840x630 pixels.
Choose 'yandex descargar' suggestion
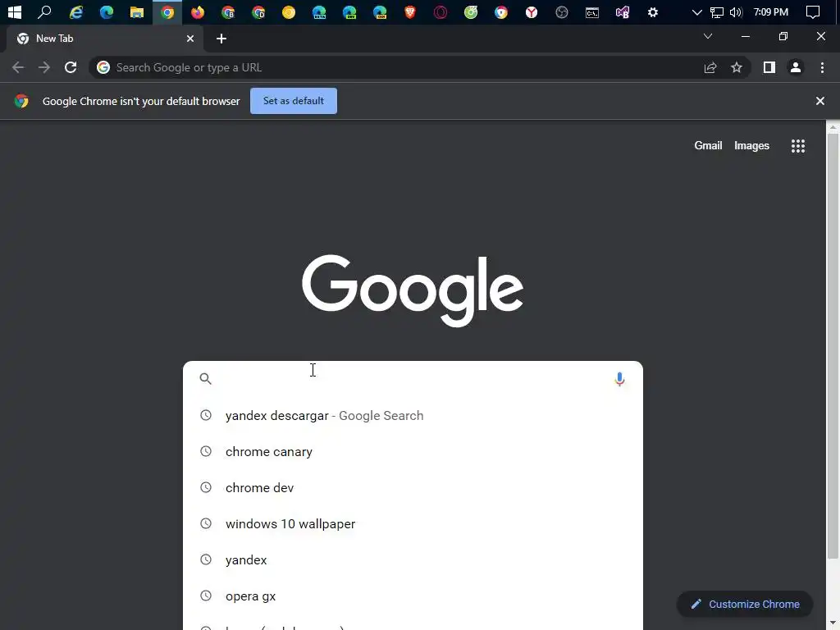[x=413, y=416]
